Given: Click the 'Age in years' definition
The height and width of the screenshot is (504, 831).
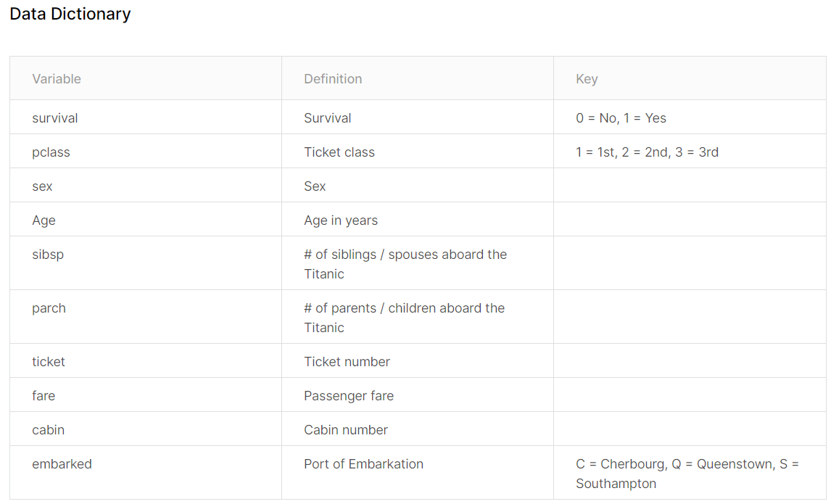Looking at the screenshot, I should 341,220.
